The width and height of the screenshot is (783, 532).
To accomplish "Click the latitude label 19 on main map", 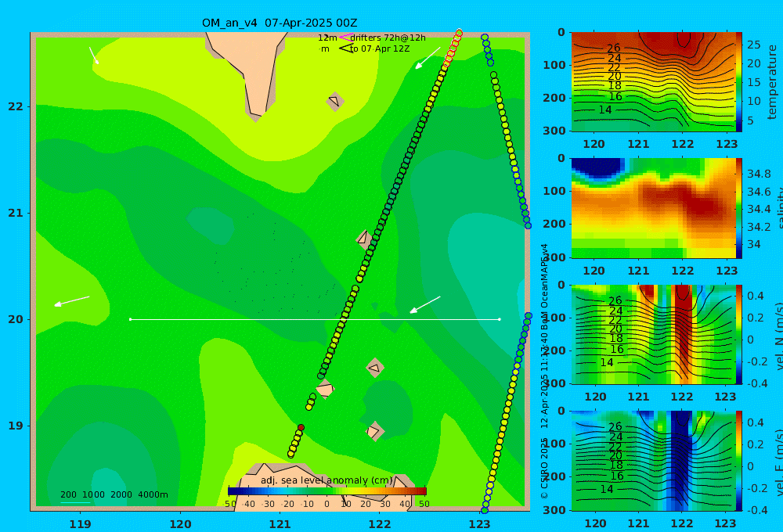I will pyautogui.click(x=16, y=426).
